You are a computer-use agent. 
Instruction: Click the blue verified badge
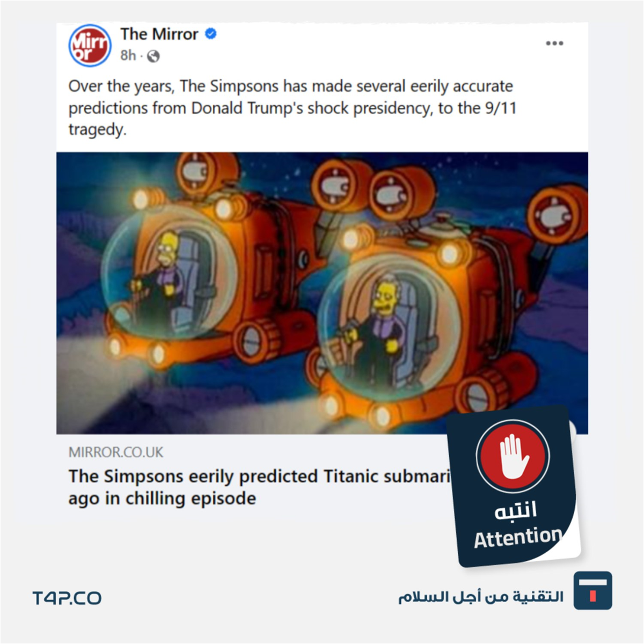tap(211, 34)
